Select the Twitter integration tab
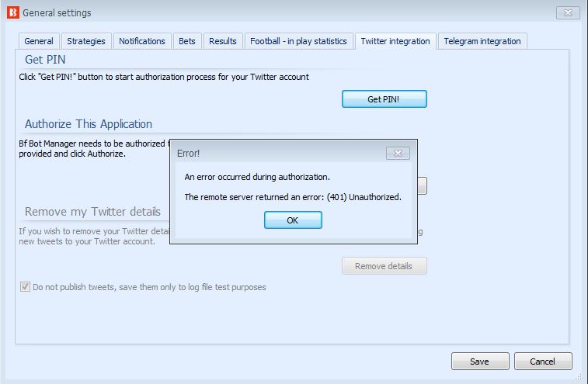The height and width of the screenshot is (384, 588). 395,41
